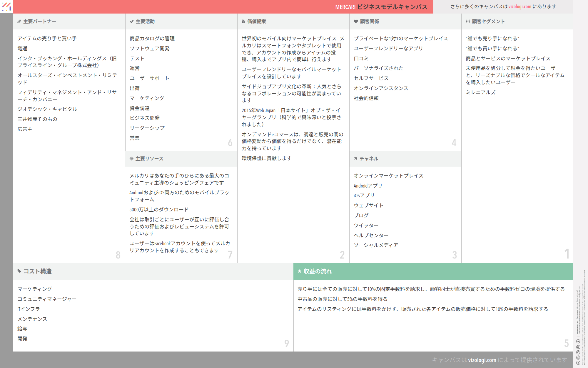Click the airplane icon beside チャネル

pos(356,159)
